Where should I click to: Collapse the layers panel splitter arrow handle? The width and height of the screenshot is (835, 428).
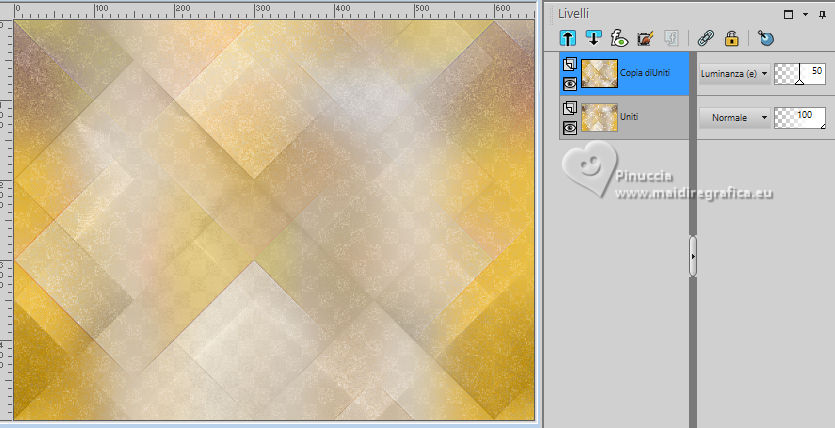click(693, 256)
